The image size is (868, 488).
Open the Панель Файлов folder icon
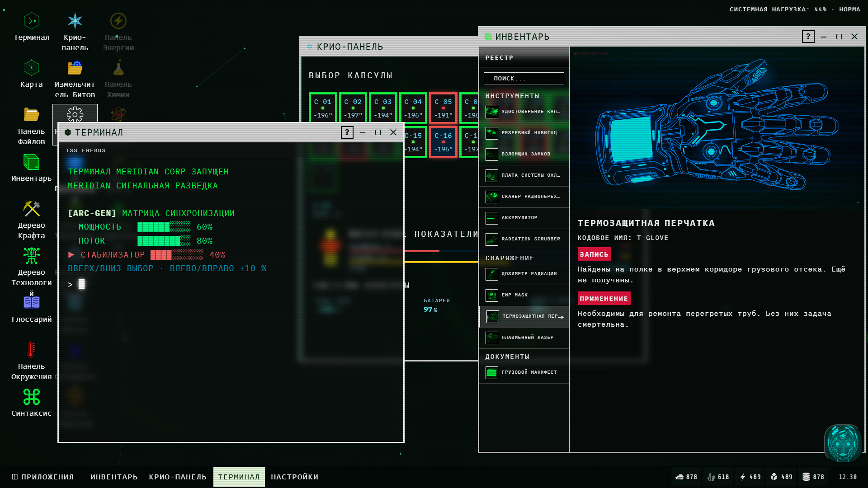[x=31, y=126]
